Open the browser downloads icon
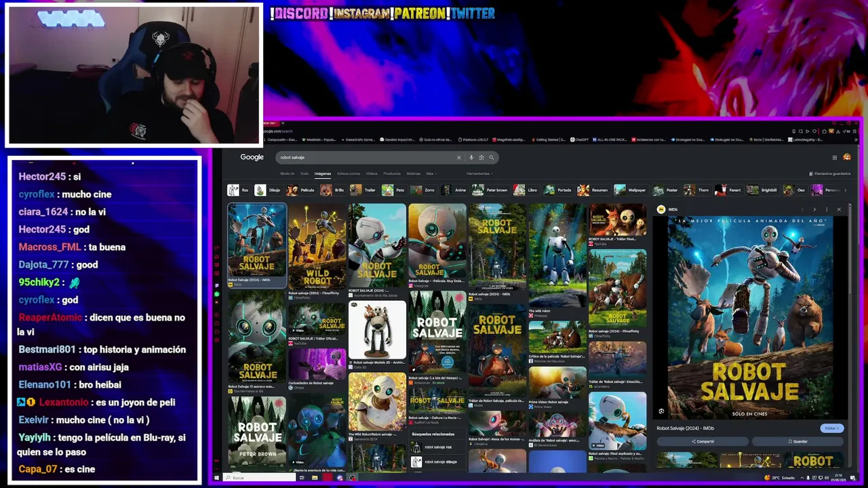 coord(839,131)
